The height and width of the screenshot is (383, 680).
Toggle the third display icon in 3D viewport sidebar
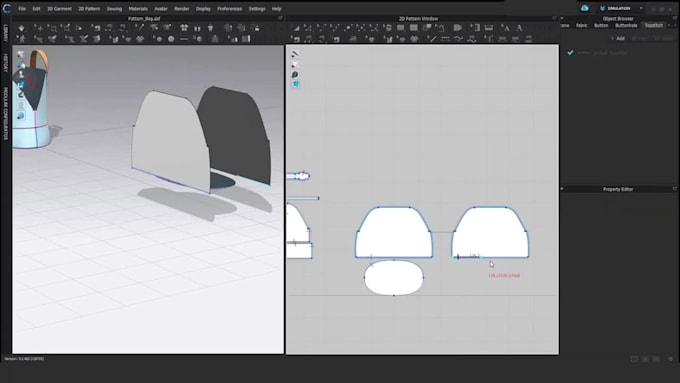coord(20,75)
